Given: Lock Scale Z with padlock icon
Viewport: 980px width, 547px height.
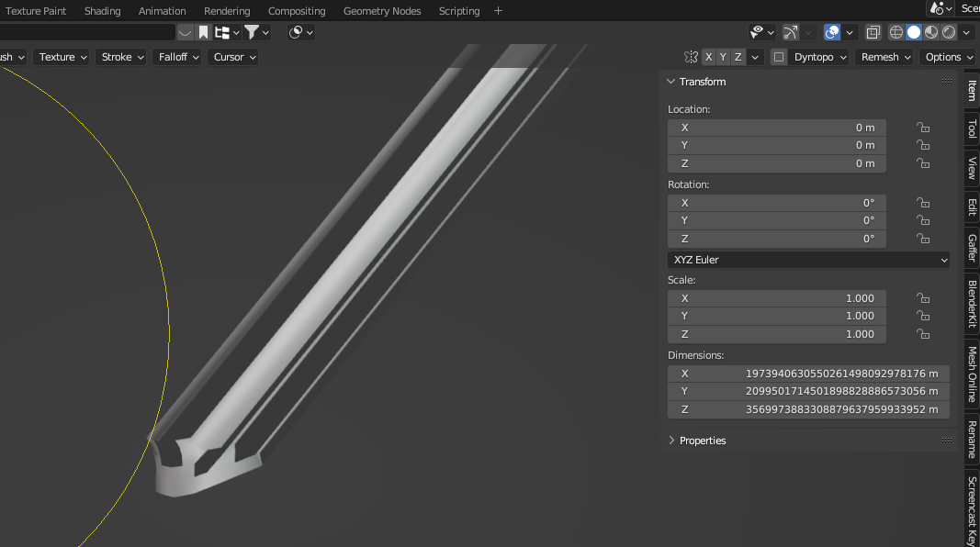Looking at the screenshot, I should (923, 334).
